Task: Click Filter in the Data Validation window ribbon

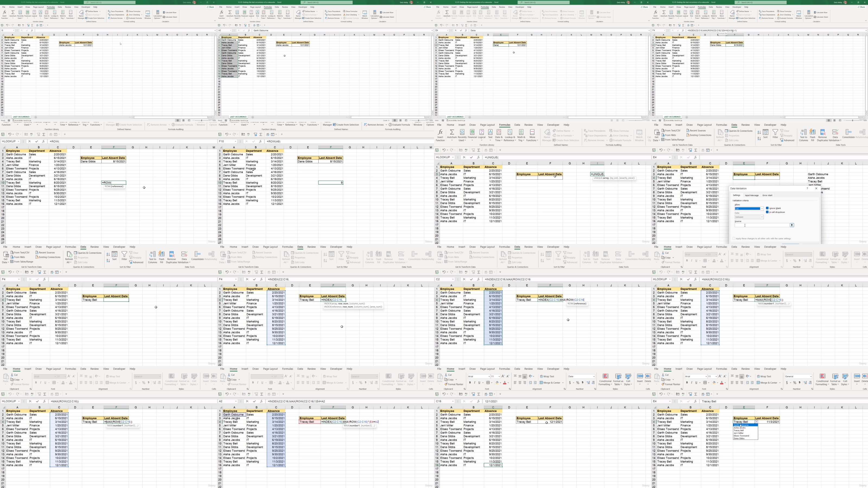Action: [x=775, y=134]
